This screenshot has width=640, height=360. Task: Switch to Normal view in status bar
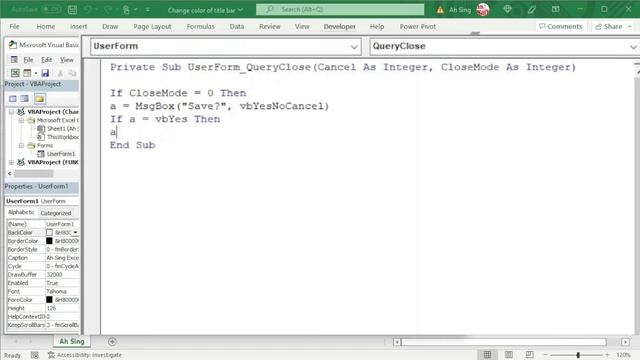[x=487, y=355]
